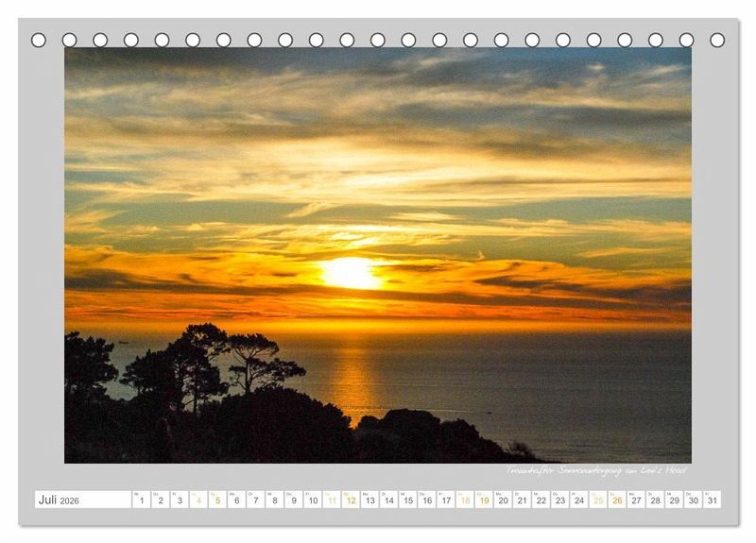The height and width of the screenshot is (543, 756).
Task: Click the photo caption text under the image
Action: pos(595,470)
